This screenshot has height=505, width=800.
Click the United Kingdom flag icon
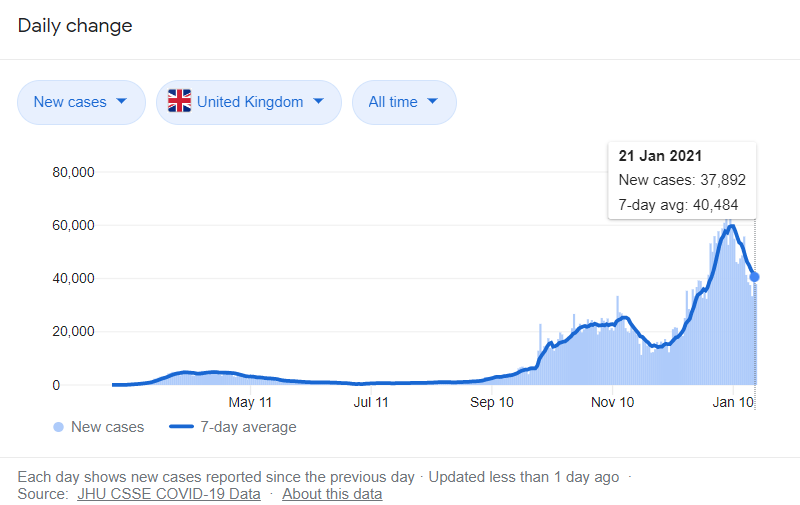tap(179, 102)
